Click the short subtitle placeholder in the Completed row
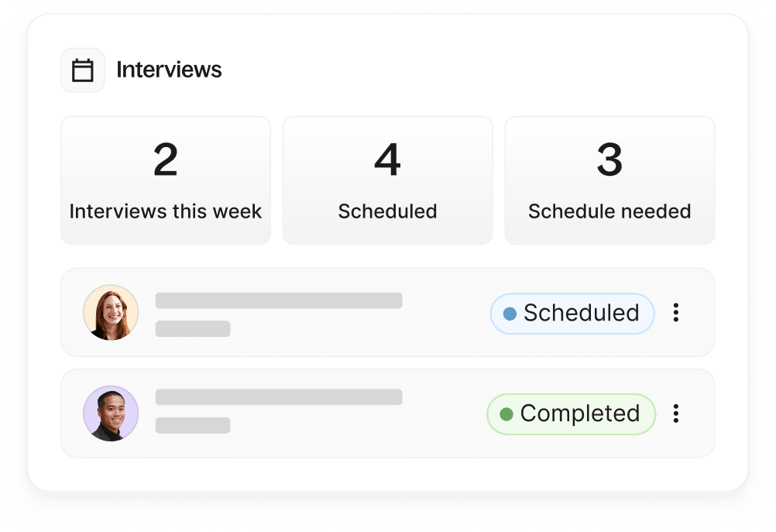Viewport: 776px width, 532px height. point(193,425)
